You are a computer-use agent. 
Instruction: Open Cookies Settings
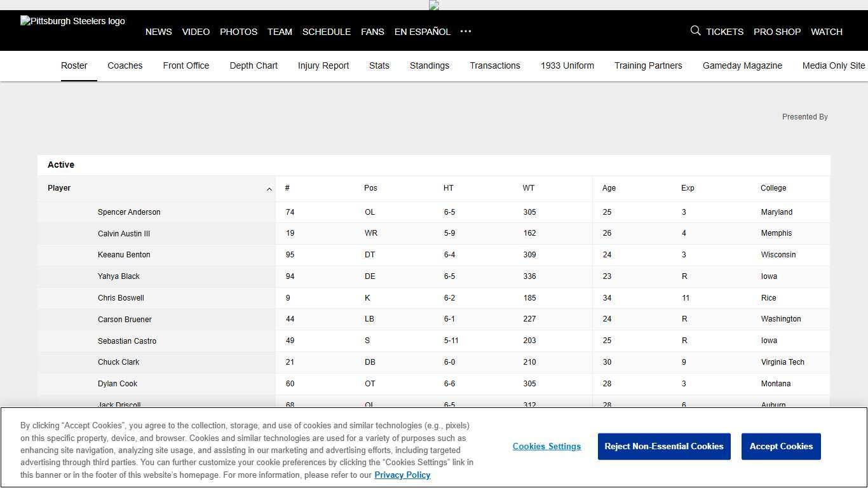pos(546,446)
